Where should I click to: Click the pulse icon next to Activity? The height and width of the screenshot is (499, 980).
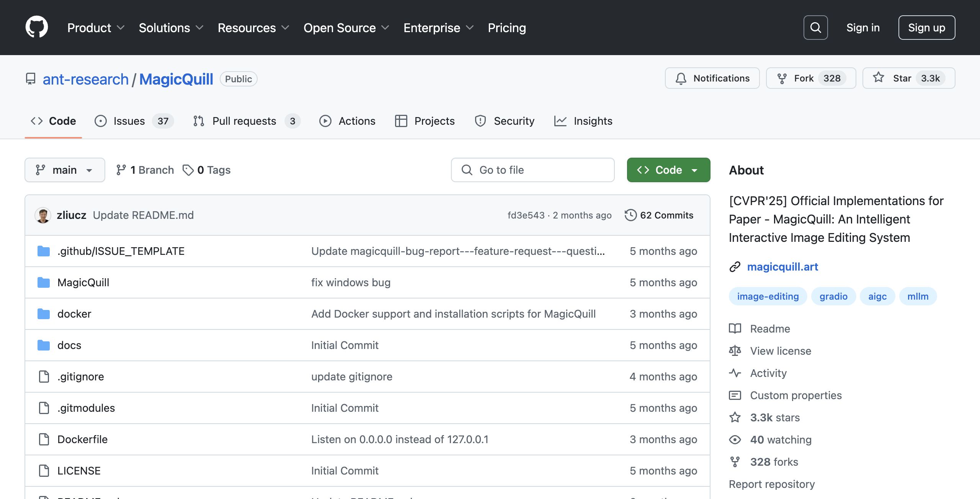[x=735, y=373]
